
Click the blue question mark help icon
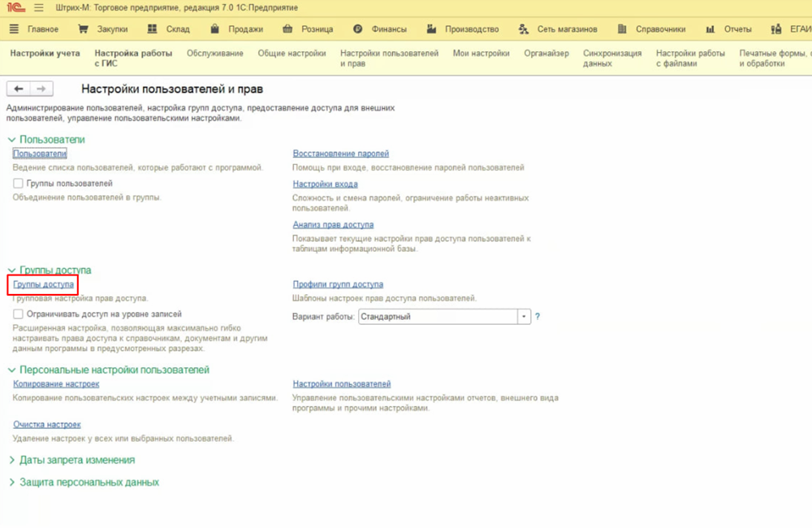pyautogui.click(x=538, y=317)
